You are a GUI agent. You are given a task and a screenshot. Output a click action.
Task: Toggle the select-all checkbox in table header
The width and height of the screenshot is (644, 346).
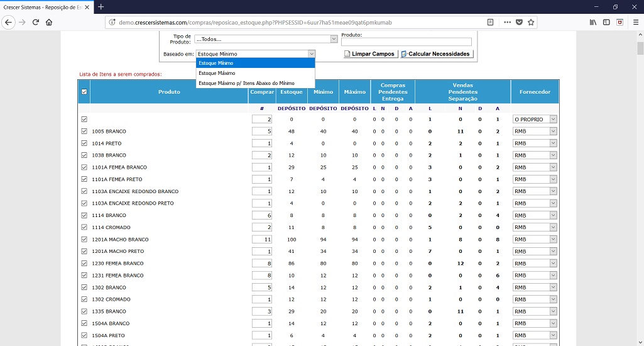(x=84, y=92)
